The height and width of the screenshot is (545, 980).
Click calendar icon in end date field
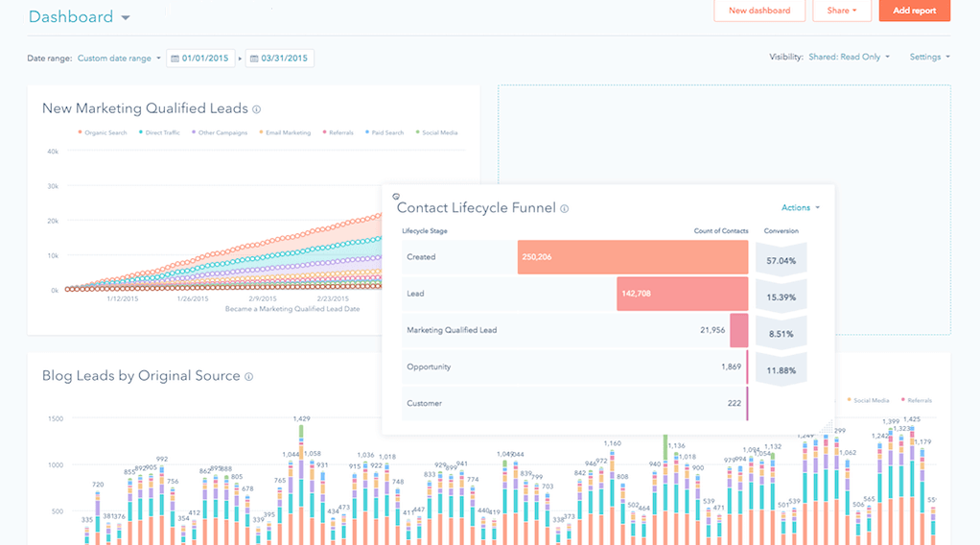click(254, 59)
